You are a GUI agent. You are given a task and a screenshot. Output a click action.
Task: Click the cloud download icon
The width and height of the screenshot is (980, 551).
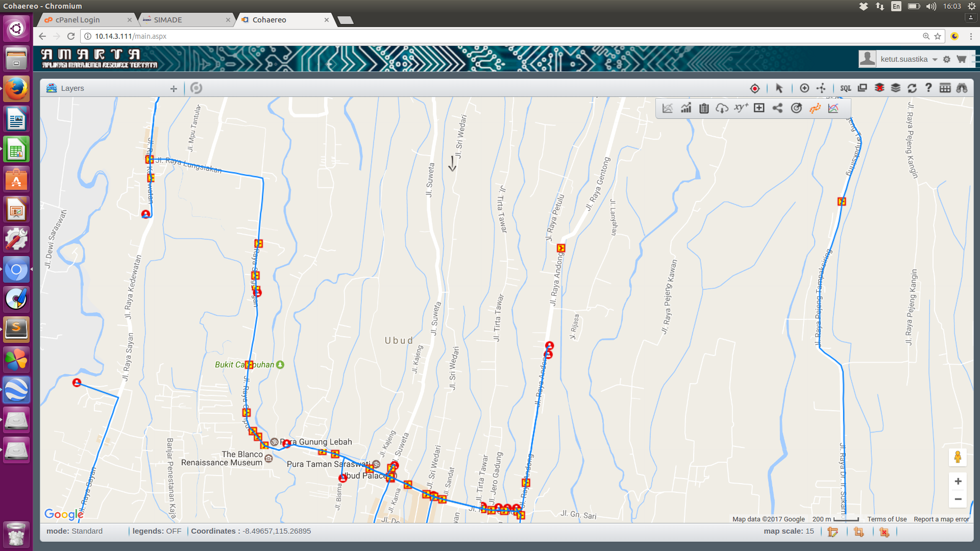click(x=722, y=108)
